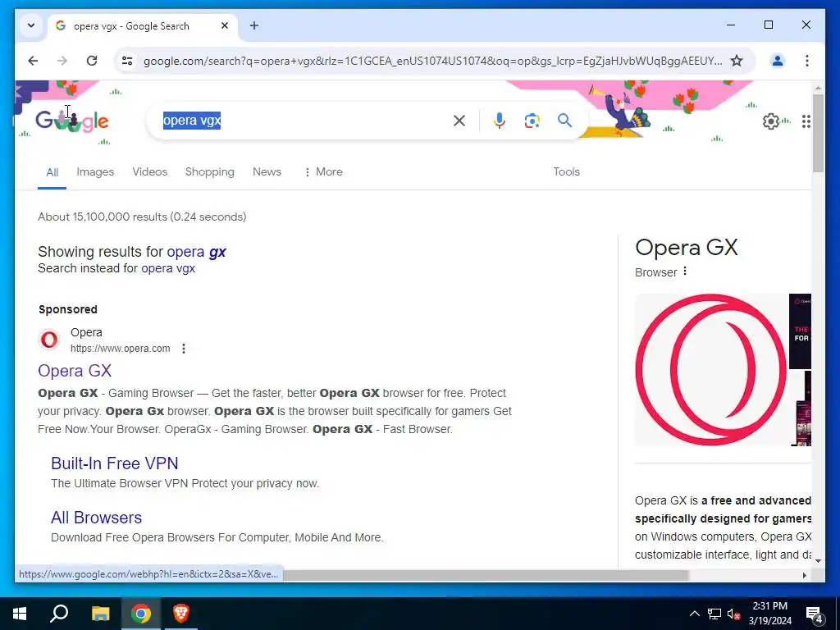Show hidden system tray icons
The width and height of the screenshot is (840, 630).
(694, 614)
